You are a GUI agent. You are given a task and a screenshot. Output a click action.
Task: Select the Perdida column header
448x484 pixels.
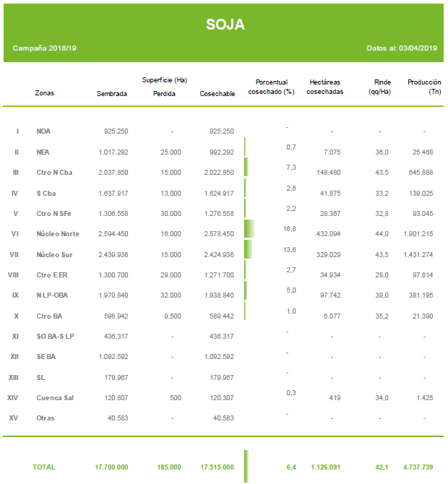point(164,94)
